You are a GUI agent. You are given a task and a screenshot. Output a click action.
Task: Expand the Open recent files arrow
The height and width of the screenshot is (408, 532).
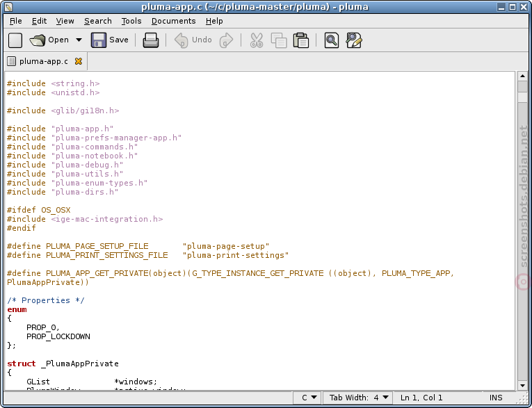(79, 40)
